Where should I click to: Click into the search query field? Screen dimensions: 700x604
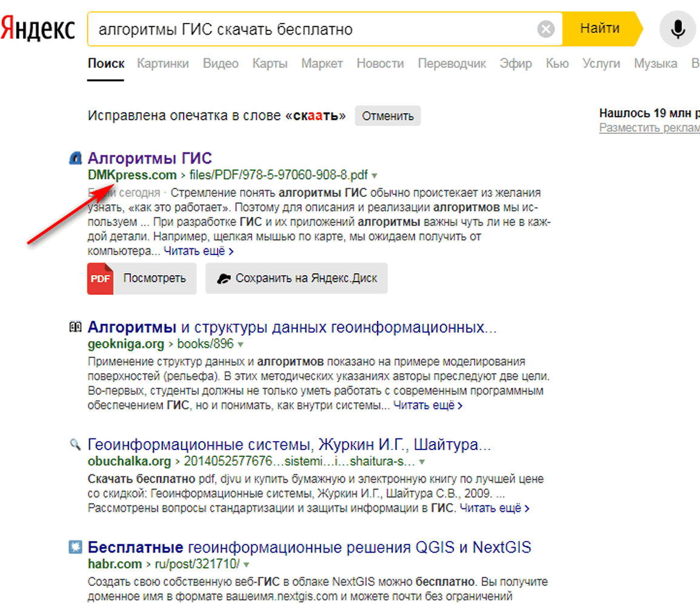309,29
